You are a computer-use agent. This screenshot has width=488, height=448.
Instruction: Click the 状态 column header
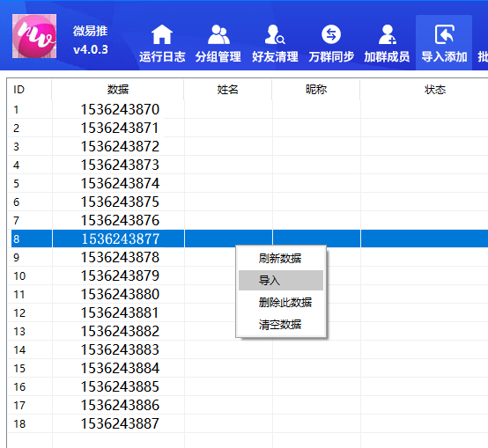pos(434,90)
